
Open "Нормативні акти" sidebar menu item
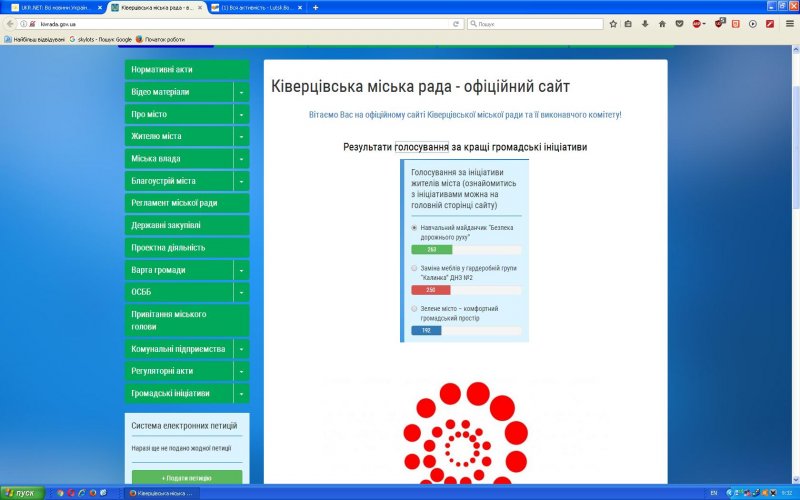pos(186,70)
